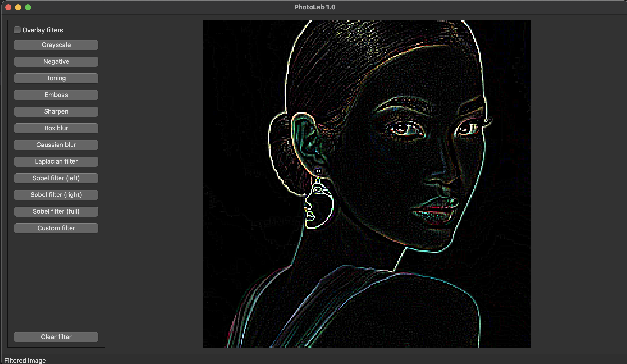Click the Negative filter button

[56, 62]
